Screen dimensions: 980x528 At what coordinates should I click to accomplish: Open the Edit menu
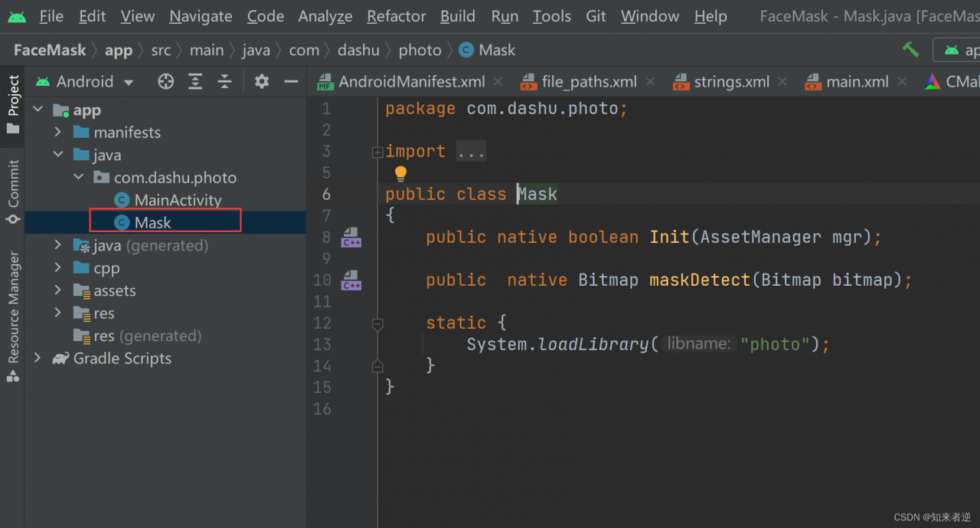pyautogui.click(x=93, y=16)
